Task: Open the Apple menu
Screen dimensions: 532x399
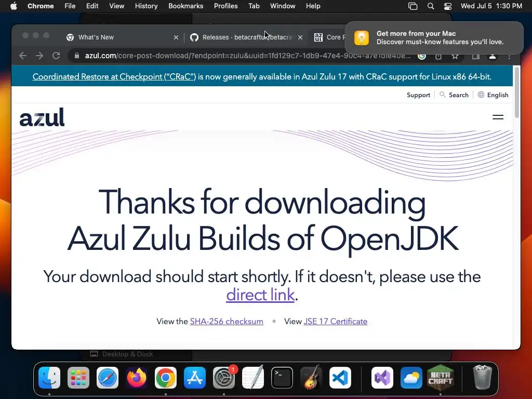Action: 14,6
